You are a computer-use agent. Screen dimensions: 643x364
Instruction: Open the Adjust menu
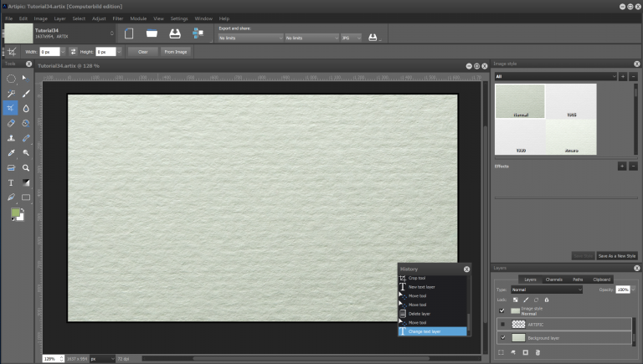point(99,18)
